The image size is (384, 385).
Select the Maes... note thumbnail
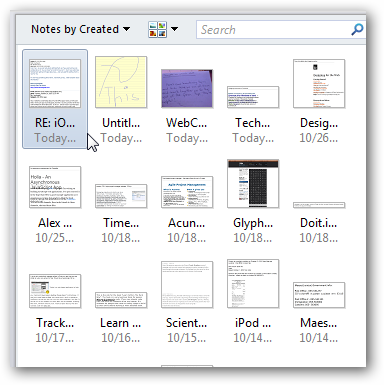point(319,295)
